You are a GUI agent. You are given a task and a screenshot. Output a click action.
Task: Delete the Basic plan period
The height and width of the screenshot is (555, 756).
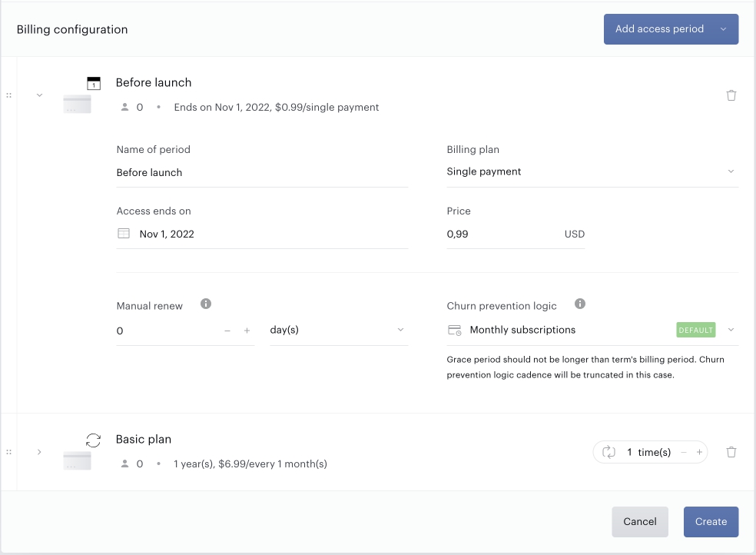(x=731, y=452)
